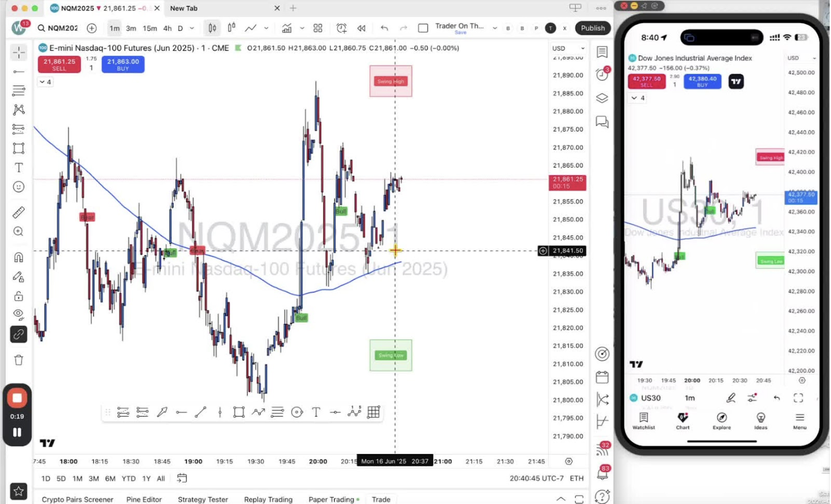Open the layout setup square icon
The height and width of the screenshot is (504, 831).
click(x=423, y=28)
